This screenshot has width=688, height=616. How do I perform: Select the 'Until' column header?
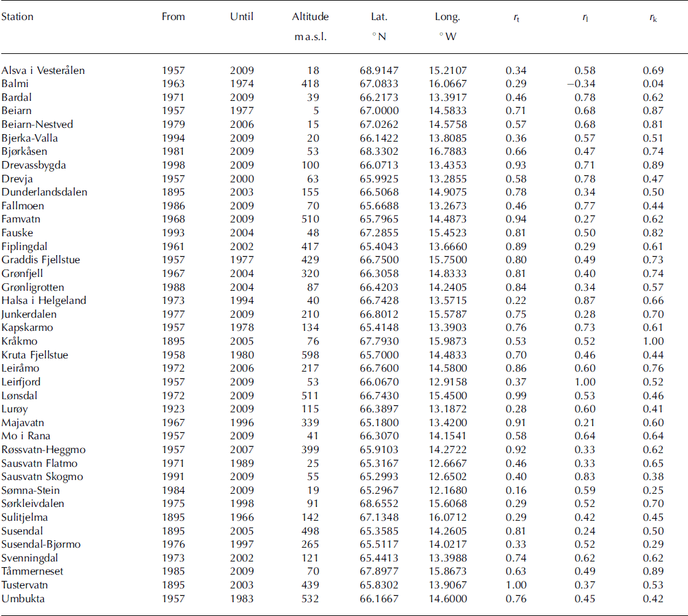241,17
